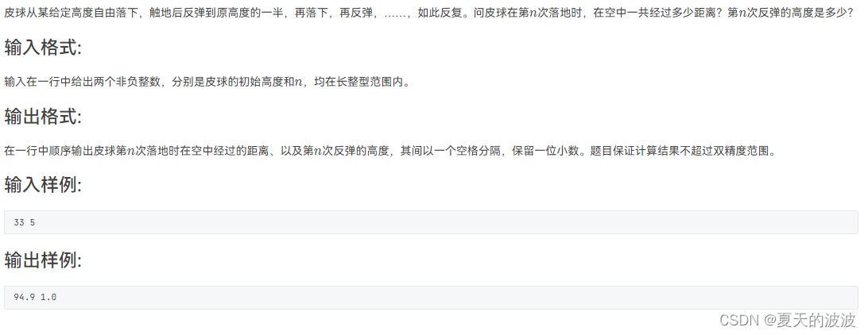Click the phrase "不超过双精度范围"
The image size is (868, 335).
tap(723, 150)
